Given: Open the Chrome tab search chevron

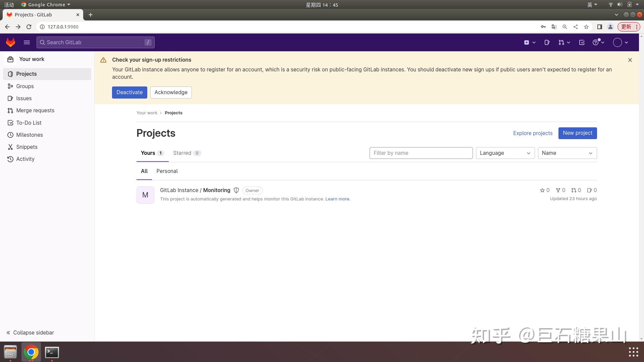Looking at the screenshot, I should 616,15.
